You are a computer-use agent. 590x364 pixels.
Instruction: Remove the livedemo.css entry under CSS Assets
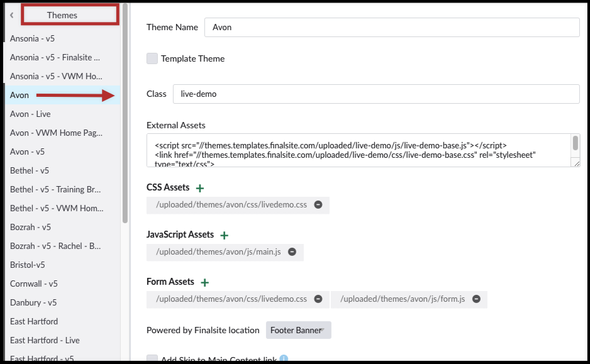318,204
